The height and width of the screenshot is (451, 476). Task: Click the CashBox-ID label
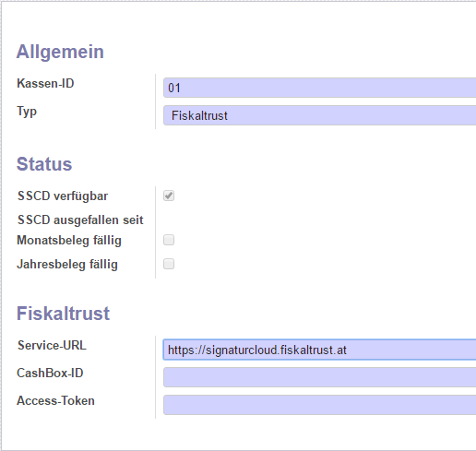[x=50, y=373]
